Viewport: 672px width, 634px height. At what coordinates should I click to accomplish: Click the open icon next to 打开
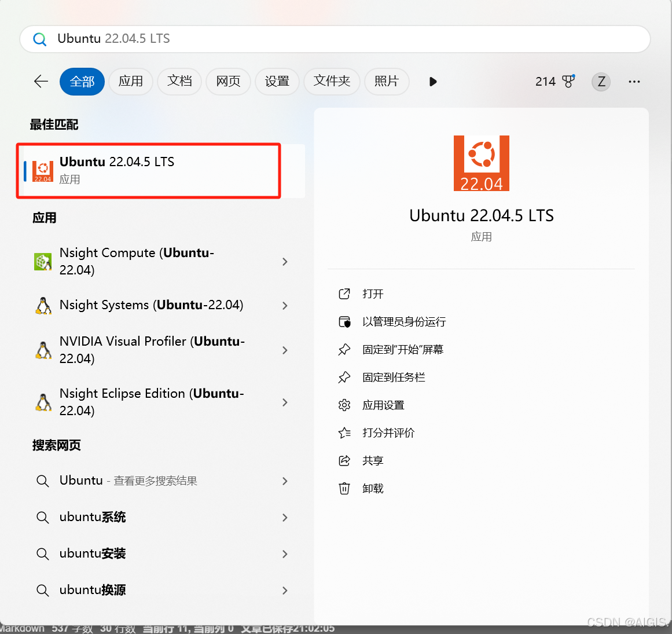[x=344, y=294]
